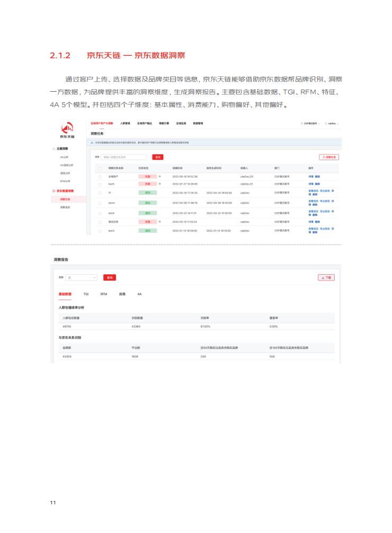Switch to the 画像 report tab
392x533 pixels.
(x=122, y=294)
